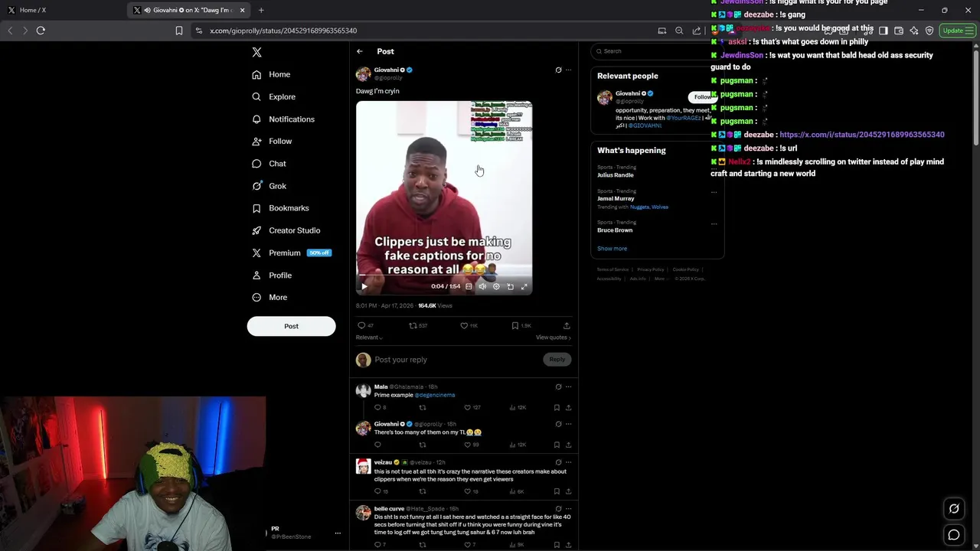This screenshot has width=980, height=551.
Task: Open Jamal Murray trending topic
Action: [x=616, y=199]
